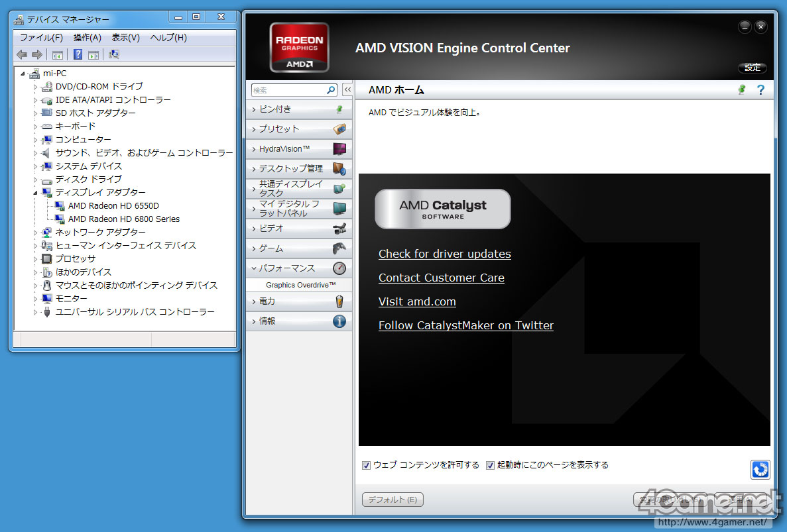Click the ゲーム gamepad icon
The width and height of the screenshot is (787, 532).
(339, 248)
